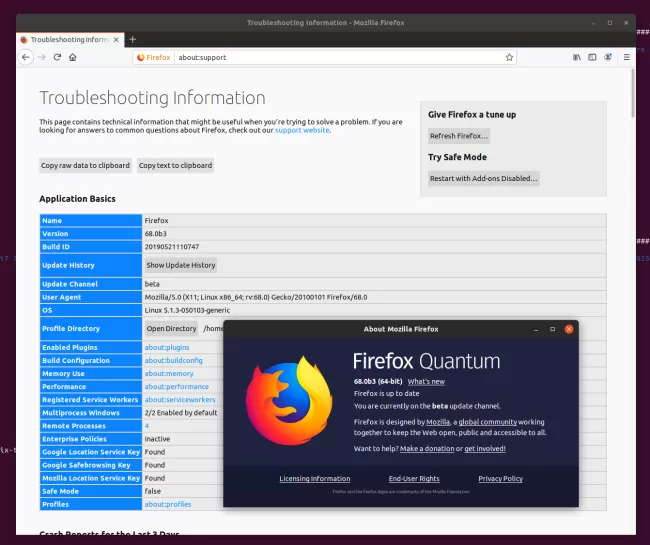Screen dimensions: 650x545
Task: Open Privacy Policy link
Action: tap(500, 479)
